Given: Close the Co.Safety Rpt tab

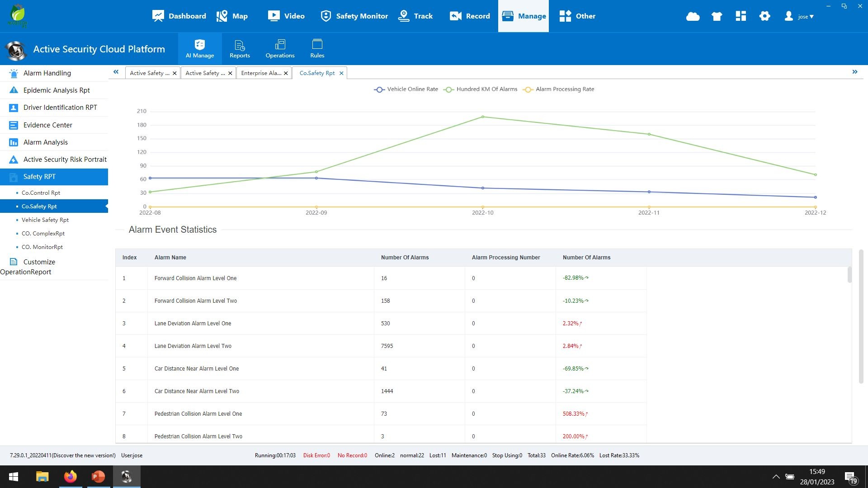Looking at the screenshot, I should click(341, 73).
